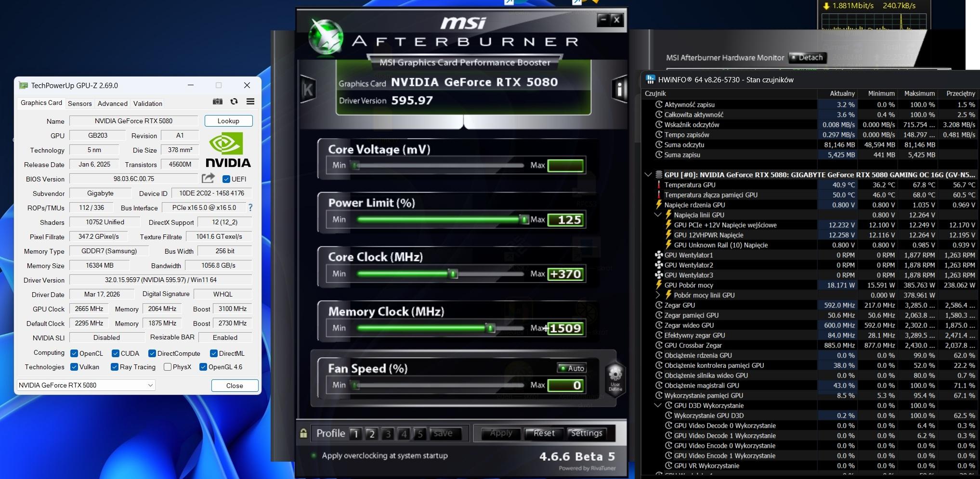Click the GPU chip icon in GPU [#0] row
The height and width of the screenshot is (479, 980).
[x=659, y=175]
